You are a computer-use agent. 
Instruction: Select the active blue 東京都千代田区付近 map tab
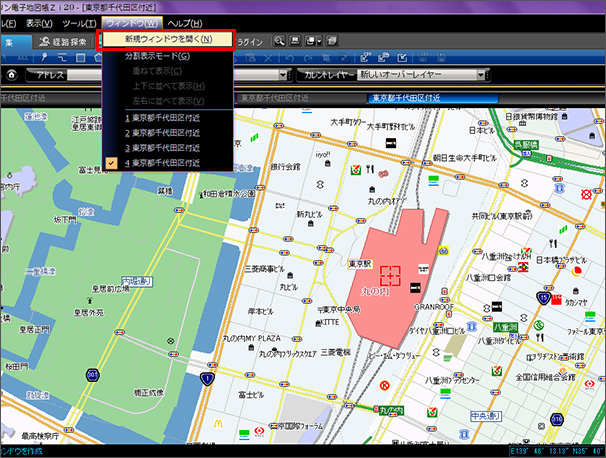pos(433,98)
